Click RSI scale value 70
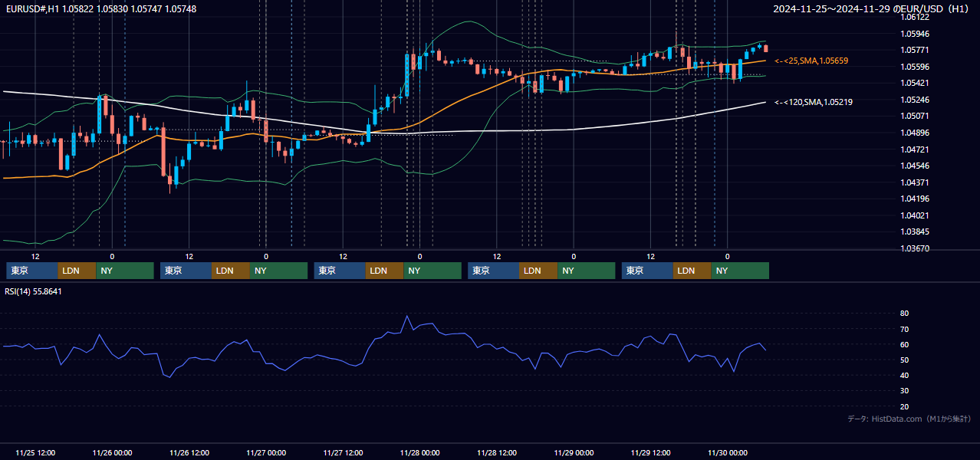 [x=905, y=329]
